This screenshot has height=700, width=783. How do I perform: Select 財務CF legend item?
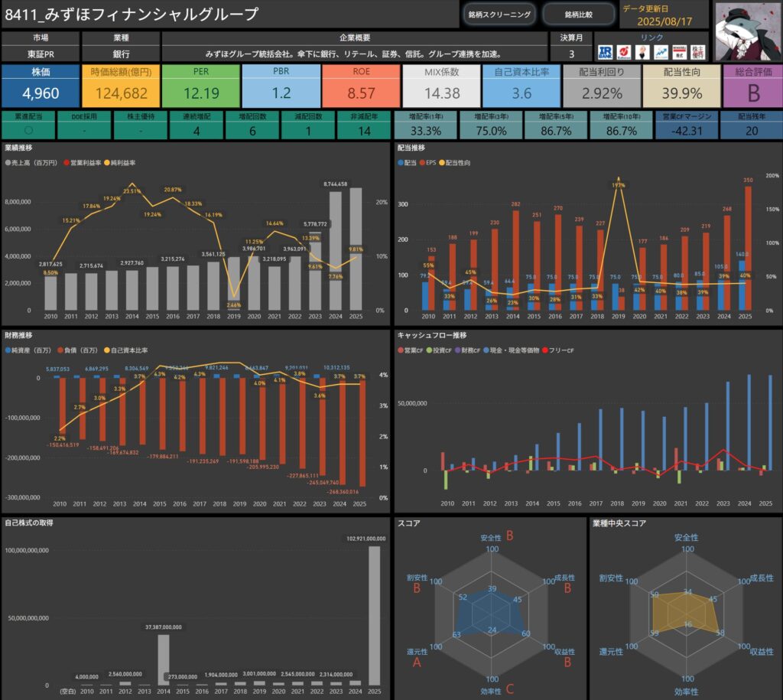(468, 350)
